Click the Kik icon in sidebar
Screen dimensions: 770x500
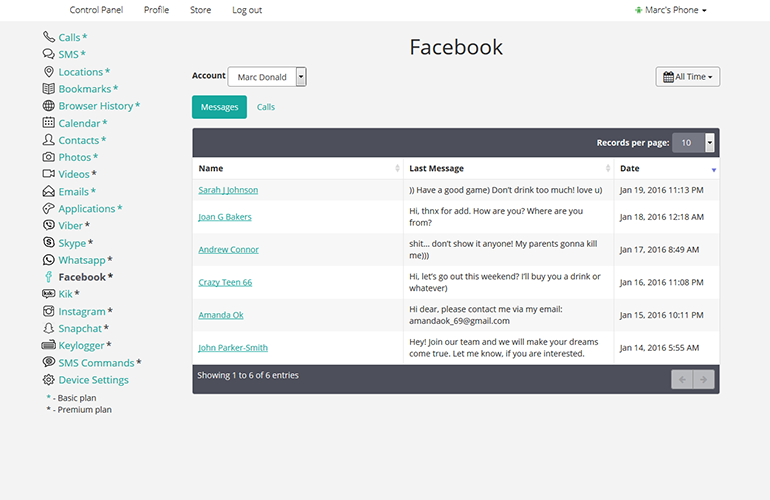tap(49, 294)
